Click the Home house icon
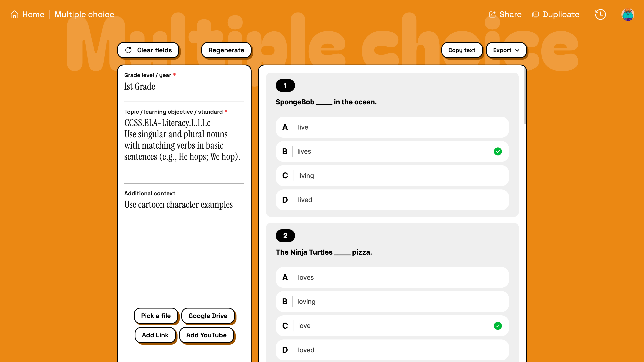Viewport: 644px width, 362px height. (x=14, y=14)
